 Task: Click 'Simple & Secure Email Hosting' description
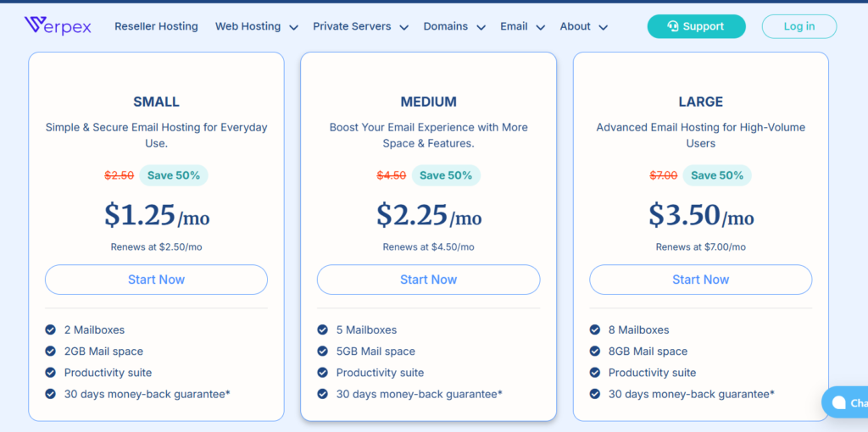(x=156, y=135)
